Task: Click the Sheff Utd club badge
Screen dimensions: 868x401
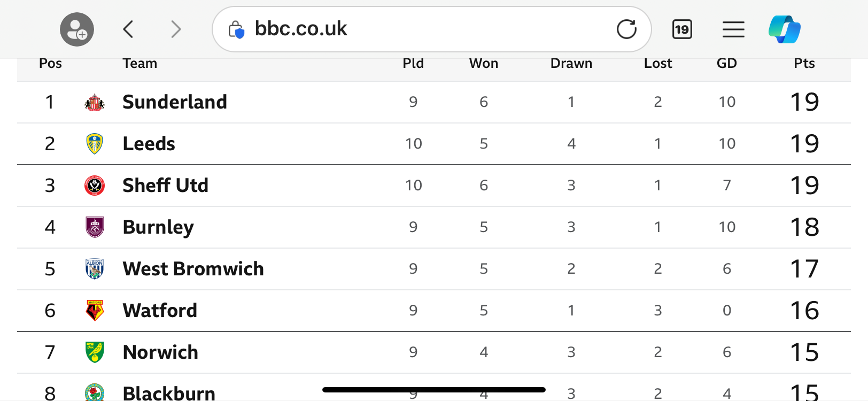Action: point(95,186)
